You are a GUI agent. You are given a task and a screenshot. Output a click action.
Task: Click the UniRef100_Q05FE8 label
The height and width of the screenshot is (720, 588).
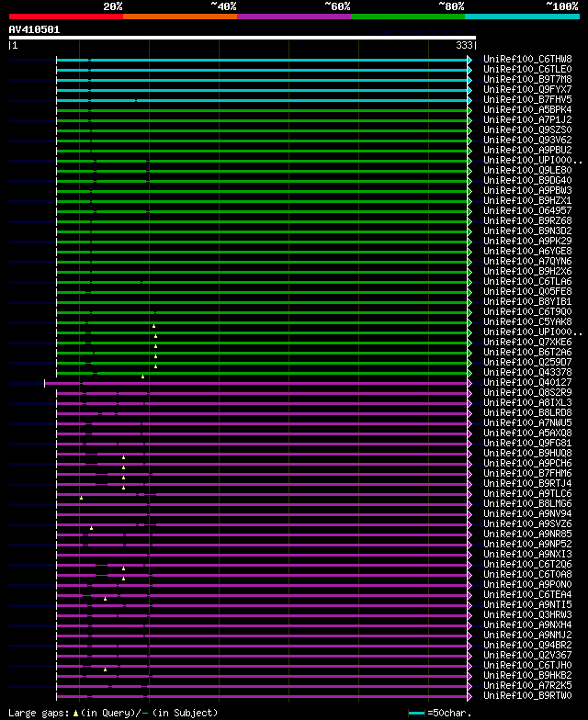[527, 292]
